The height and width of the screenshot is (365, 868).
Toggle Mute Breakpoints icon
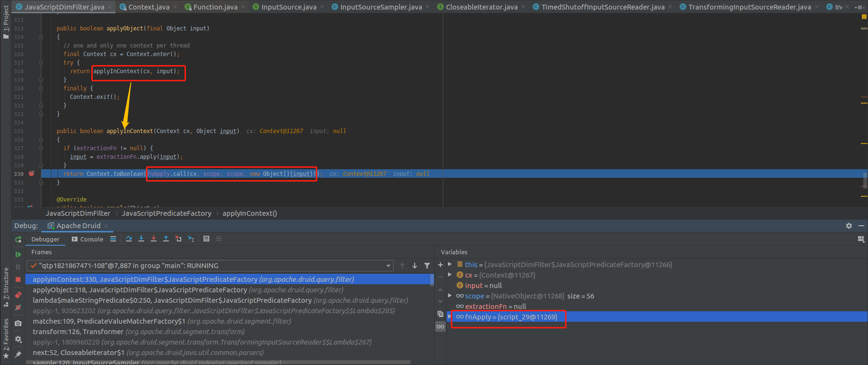pos(18,307)
